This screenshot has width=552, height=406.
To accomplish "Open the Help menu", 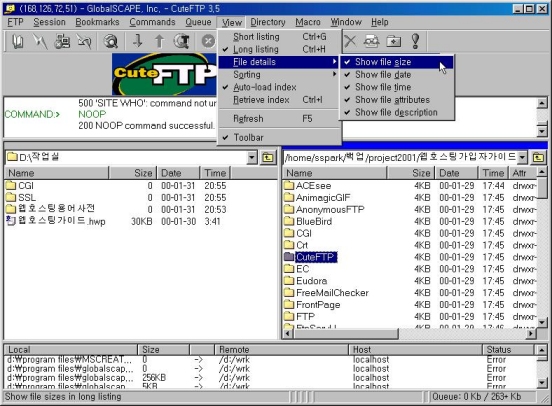I will tap(380, 22).
